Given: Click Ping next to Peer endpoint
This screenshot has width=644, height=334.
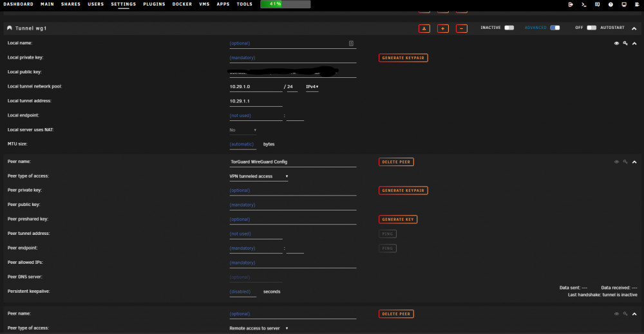Looking at the screenshot, I should [387, 248].
